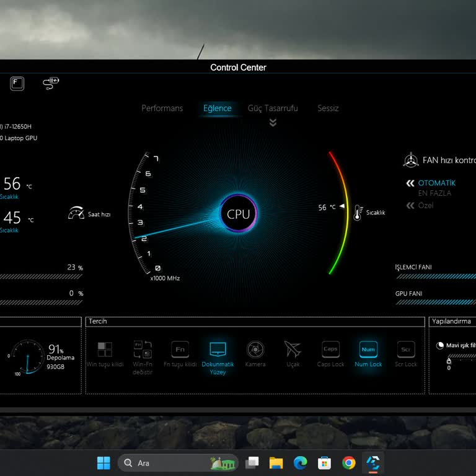The height and width of the screenshot is (476, 476).
Task: Toggle Scr Lock
Action: [406, 355]
